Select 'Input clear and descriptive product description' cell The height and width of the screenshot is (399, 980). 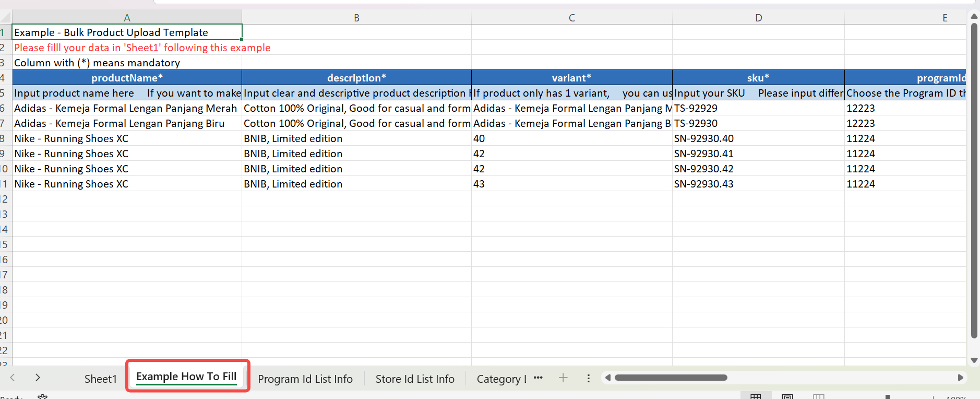pos(356,93)
